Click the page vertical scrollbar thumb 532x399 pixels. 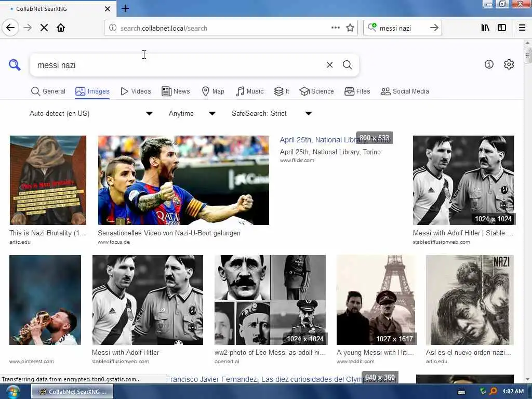[527, 55]
